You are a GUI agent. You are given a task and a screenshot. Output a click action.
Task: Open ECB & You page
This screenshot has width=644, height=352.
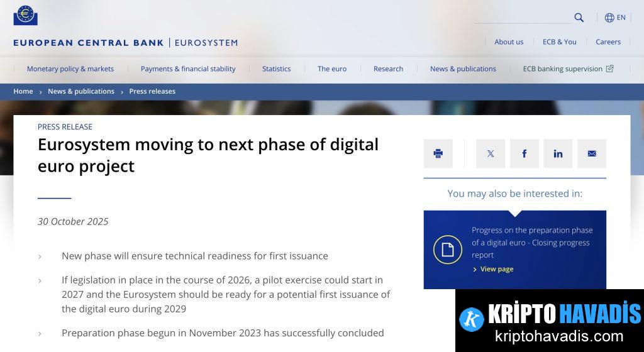(x=559, y=42)
